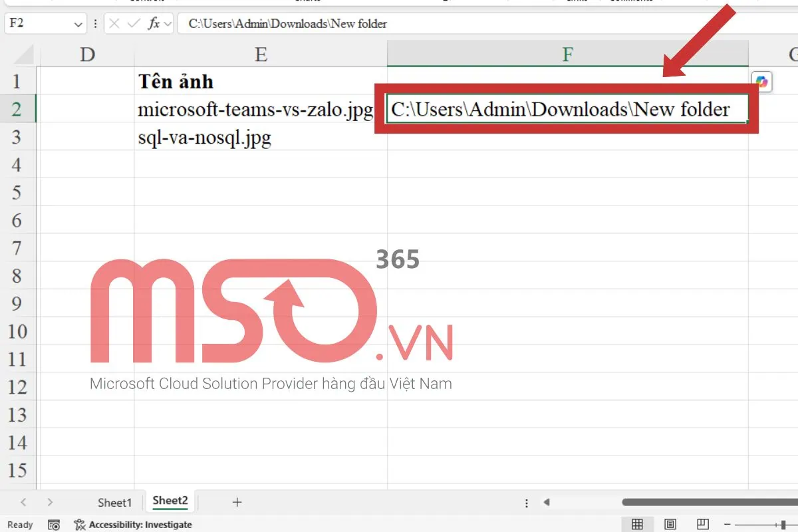Open the formula bar options ellipsis

pyautogui.click(x=96, y=23)
